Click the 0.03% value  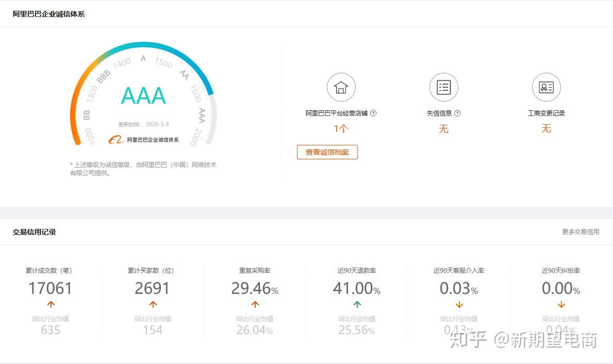pos(459,289)
